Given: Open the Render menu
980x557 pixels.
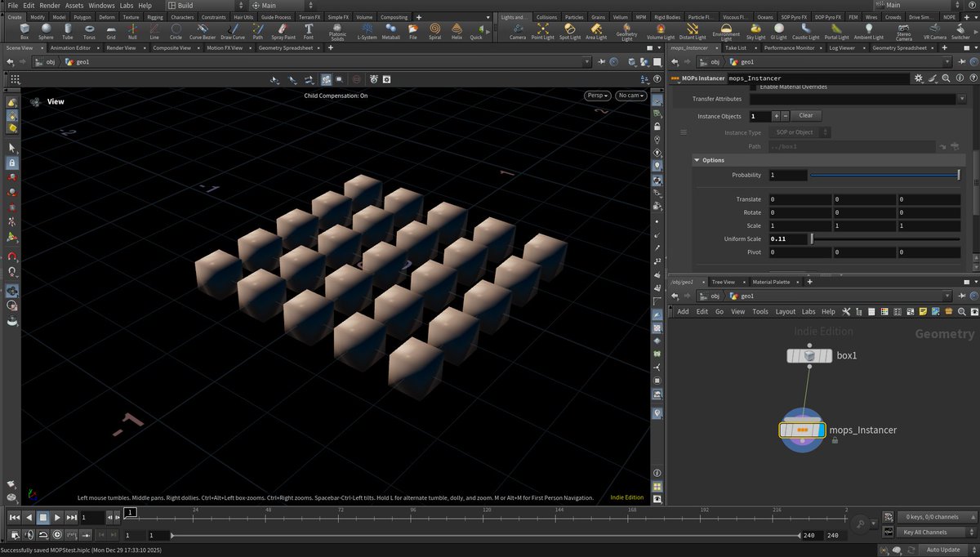Looking at the screenshot, I should point(50,6).
